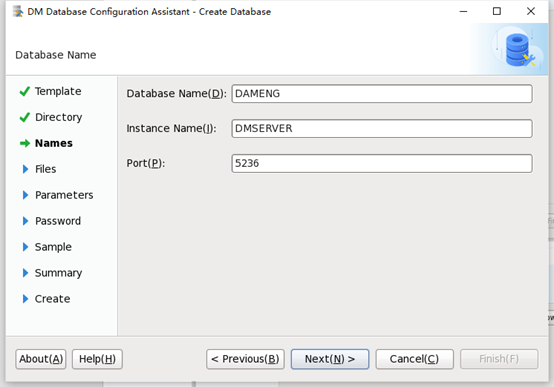This screenshot has width=554, height=387.
Task: Select the Summary step in the sidebar
Action: [58, 273]
